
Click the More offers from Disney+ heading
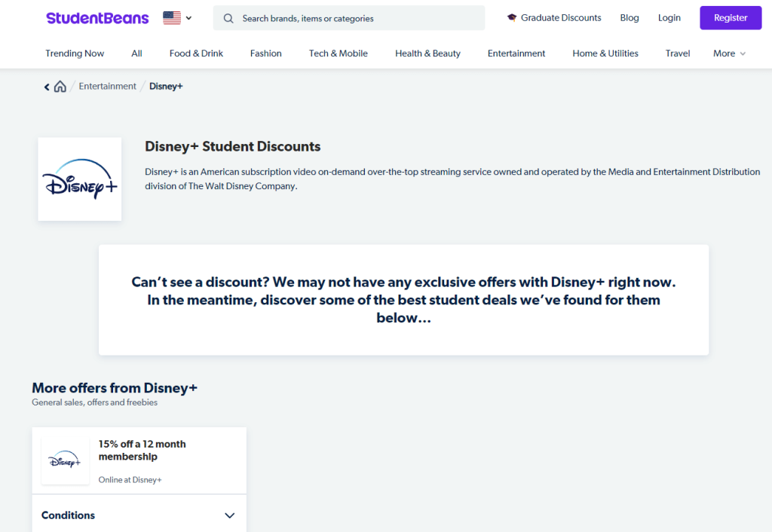point(115,388)
